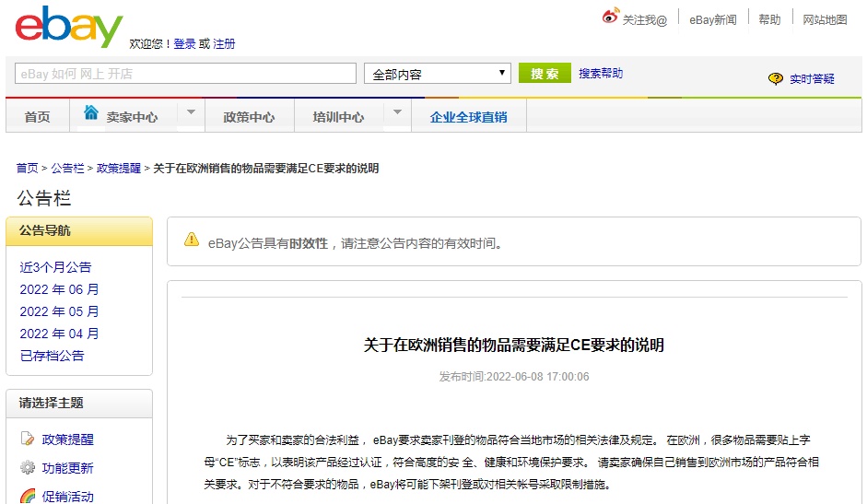
Task: Click the 功能更新 gear icon
Action: coord(27,467)
